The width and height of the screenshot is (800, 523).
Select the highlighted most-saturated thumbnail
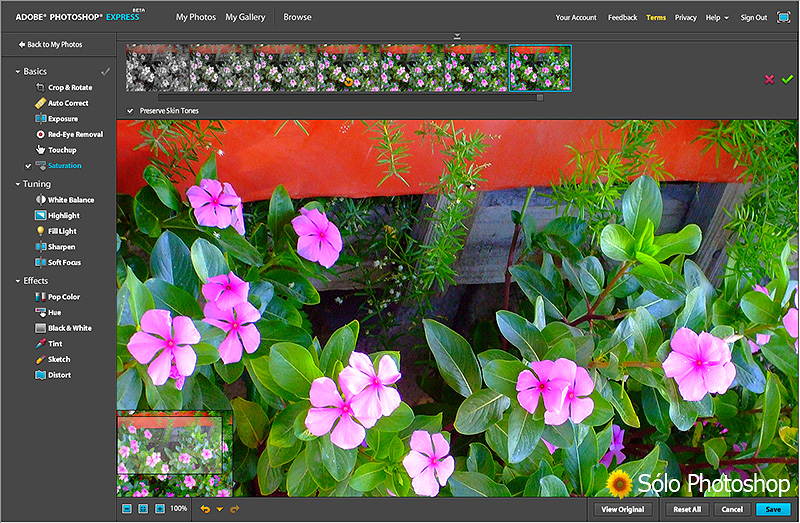[x=540, y=68]
